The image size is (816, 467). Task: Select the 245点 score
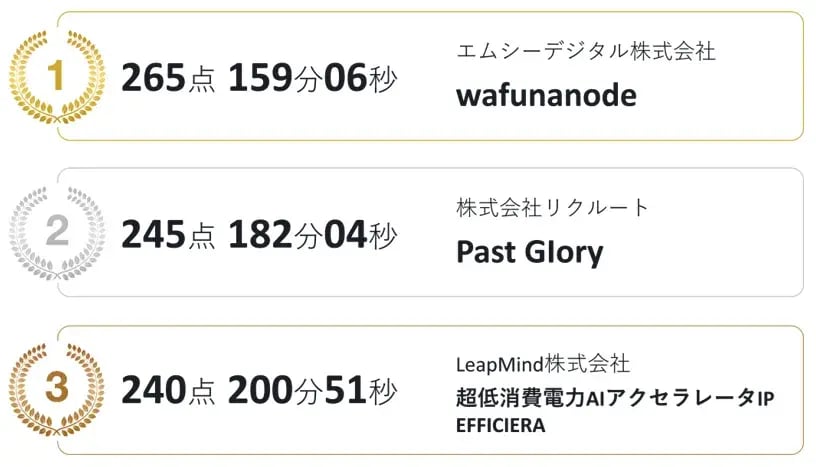click(x=168, y=234)
